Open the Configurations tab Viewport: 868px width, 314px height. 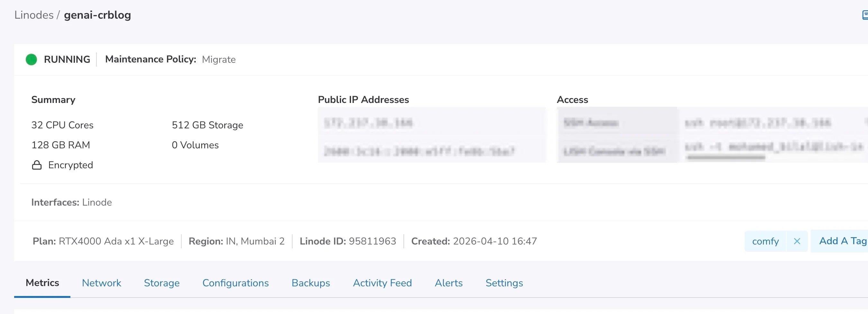[x=235, y=283]
